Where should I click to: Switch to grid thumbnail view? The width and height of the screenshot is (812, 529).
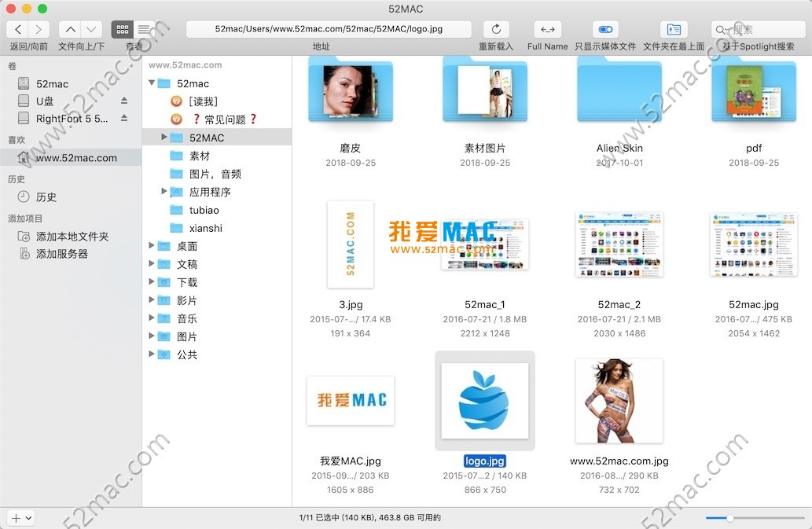(122, 30)
